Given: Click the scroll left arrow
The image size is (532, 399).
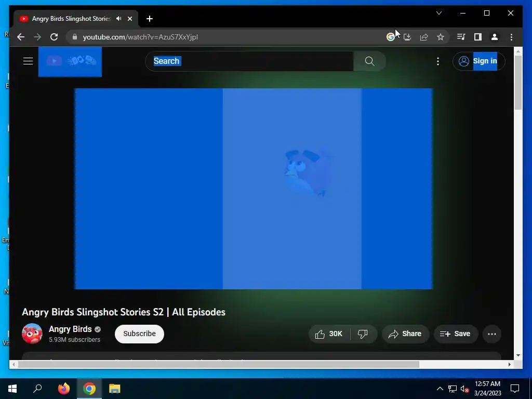Looking at the screenshot, I should pyautogui.click(x=14, y=364).
